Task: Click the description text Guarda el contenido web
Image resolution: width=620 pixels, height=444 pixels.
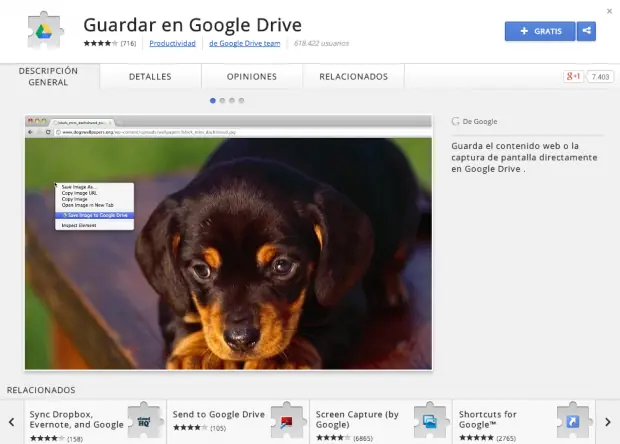Action: 524,157
